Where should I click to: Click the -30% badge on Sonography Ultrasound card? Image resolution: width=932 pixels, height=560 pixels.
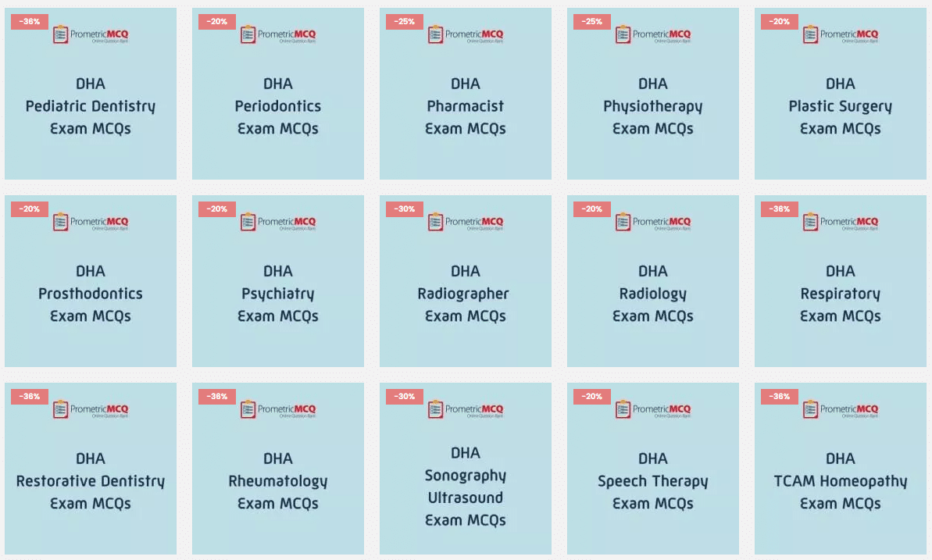tap(404, 397)
